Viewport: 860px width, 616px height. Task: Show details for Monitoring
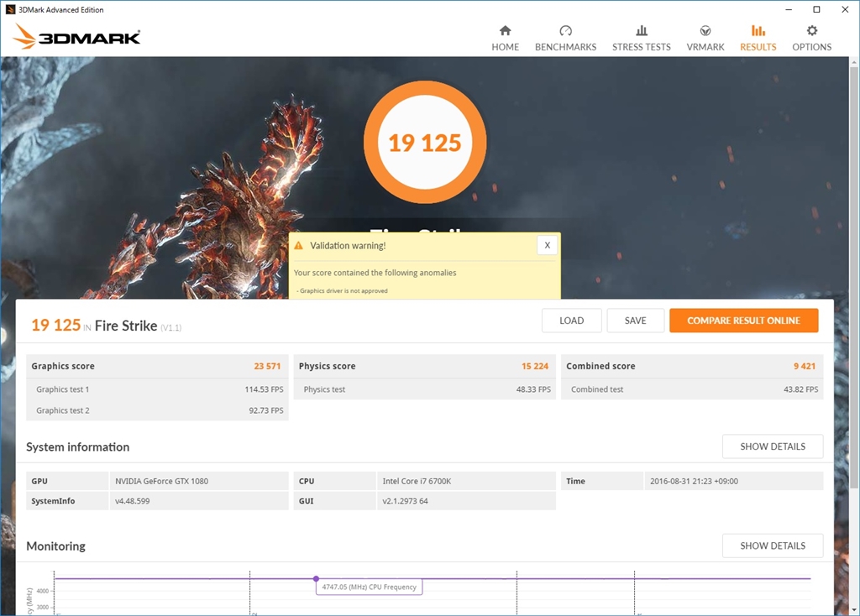(x=773, y=546)
